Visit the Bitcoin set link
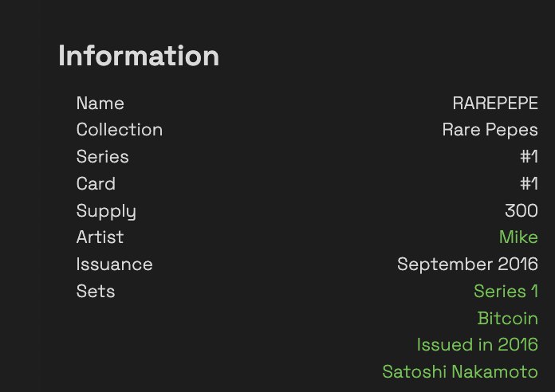This screenshot has height=392, width=555. point(508,319)
